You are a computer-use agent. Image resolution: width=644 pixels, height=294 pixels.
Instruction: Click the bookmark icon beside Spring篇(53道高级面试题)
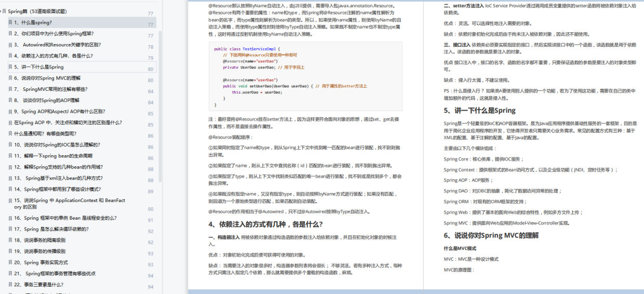4,11
